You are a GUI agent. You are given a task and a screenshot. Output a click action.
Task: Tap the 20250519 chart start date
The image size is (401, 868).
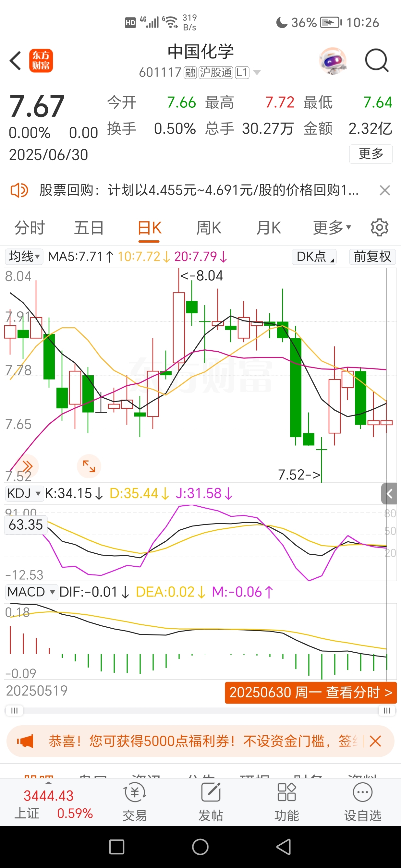[x=37, y=691]
